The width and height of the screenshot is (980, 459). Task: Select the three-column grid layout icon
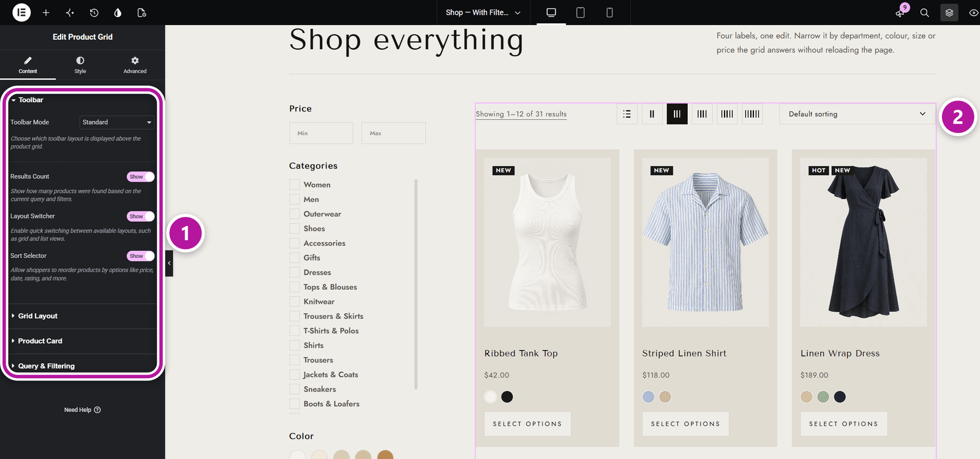point(677,114)
